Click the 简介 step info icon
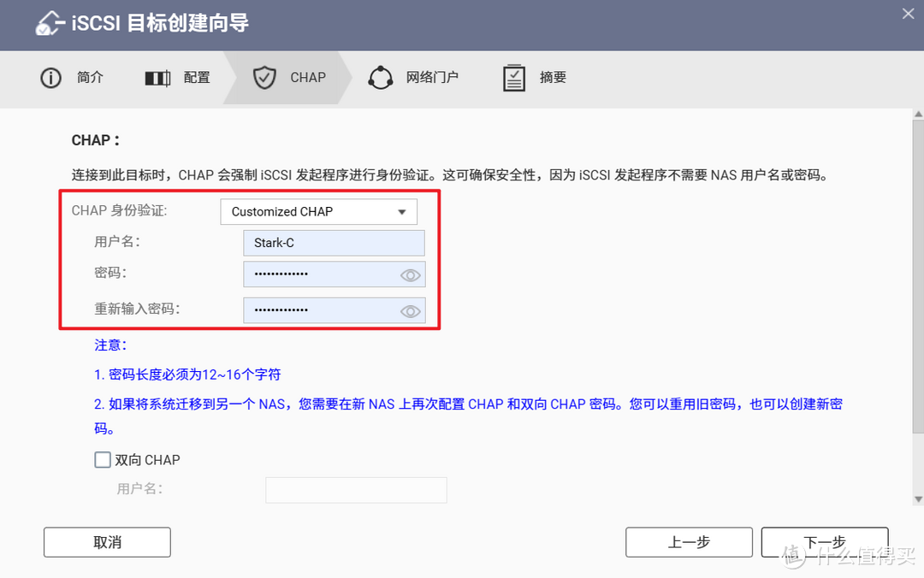 tap(50, 77)
